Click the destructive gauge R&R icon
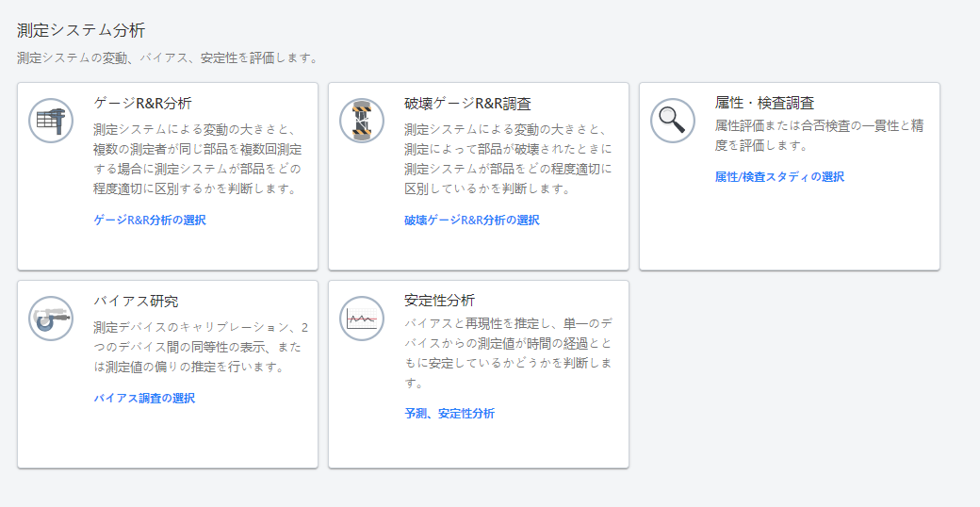The image size is (980, 507). tap(362, 121)
